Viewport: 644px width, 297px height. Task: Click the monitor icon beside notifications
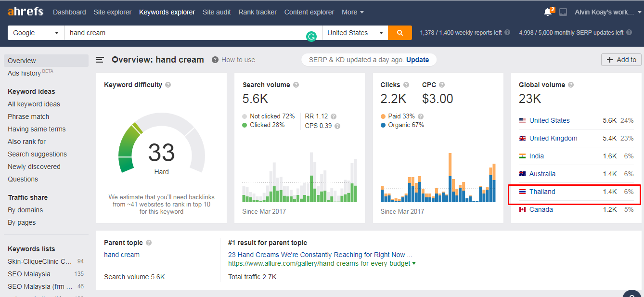point(563,12)
